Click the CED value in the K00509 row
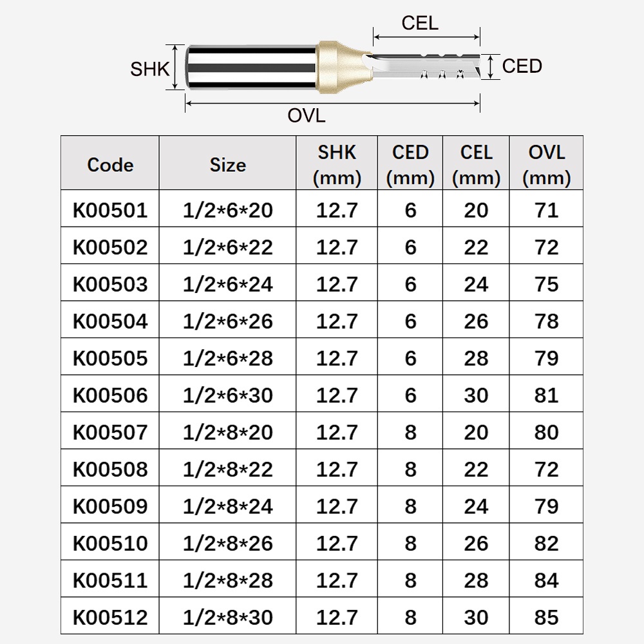Viewport: 644px width, 644px height. (410, 506)
